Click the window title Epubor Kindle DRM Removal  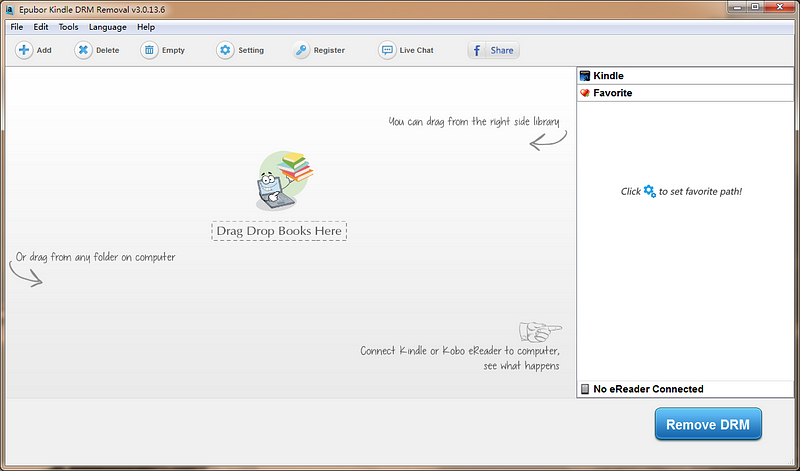click(92, 10)
